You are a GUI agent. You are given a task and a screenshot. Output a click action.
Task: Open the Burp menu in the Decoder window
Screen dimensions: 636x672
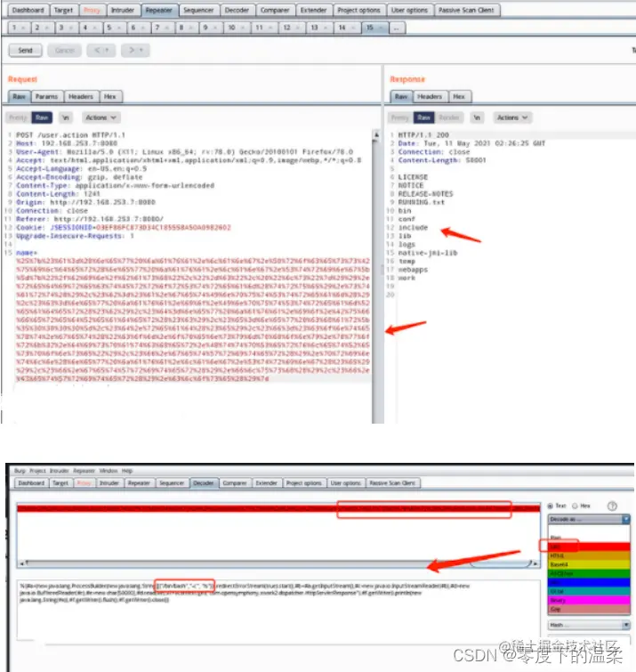20,471
